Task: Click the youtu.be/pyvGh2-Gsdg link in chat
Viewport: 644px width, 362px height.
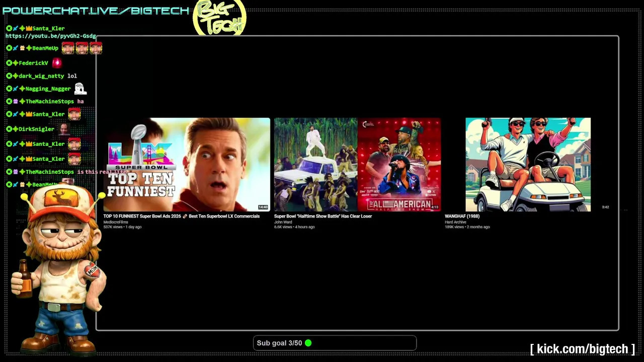Action: (x=50, y=36)
